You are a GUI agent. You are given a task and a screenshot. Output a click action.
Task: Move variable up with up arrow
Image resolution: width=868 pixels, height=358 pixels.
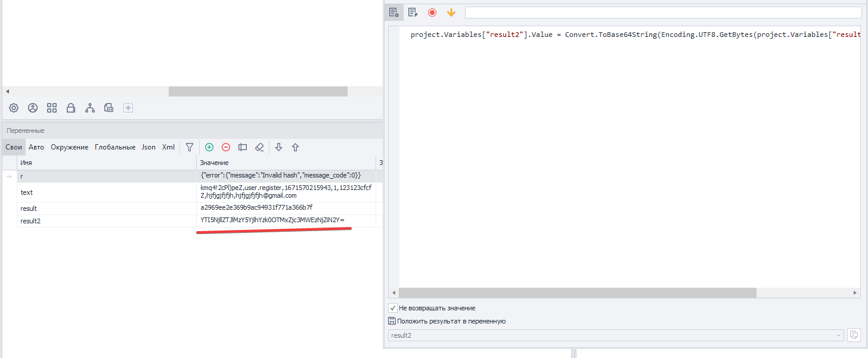point(295,147)
